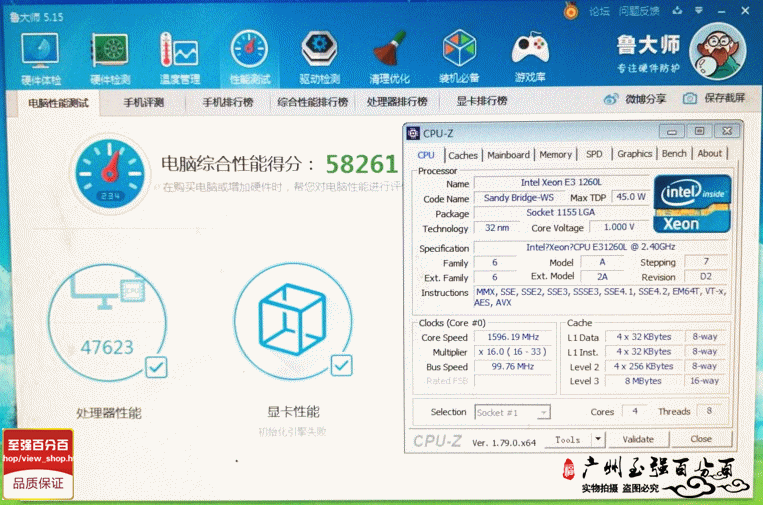Click the Intel Xeon logo in CPU-Z

(692, 204)
